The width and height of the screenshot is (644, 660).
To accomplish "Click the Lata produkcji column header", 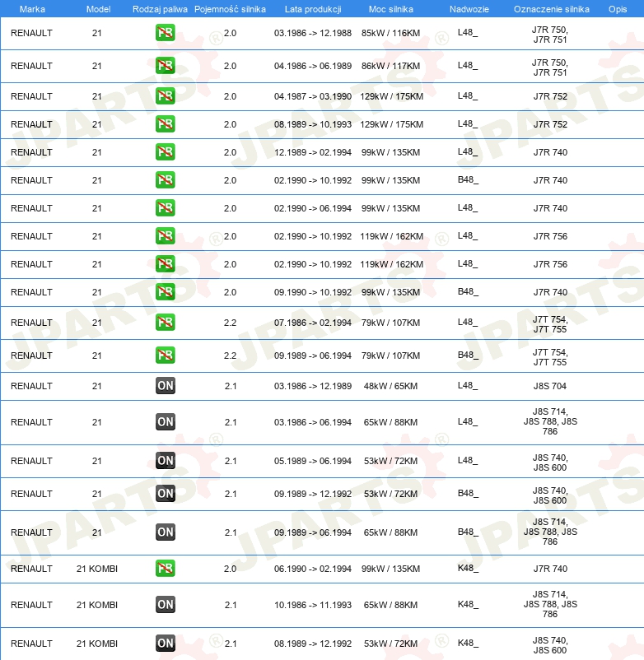I will [313, 9].
